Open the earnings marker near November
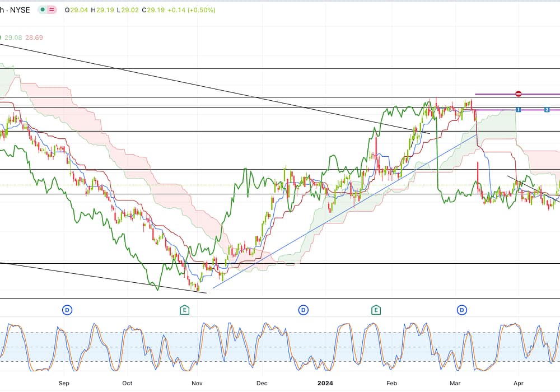This screenshot has height=392, width=560. [x=184, y=310]
